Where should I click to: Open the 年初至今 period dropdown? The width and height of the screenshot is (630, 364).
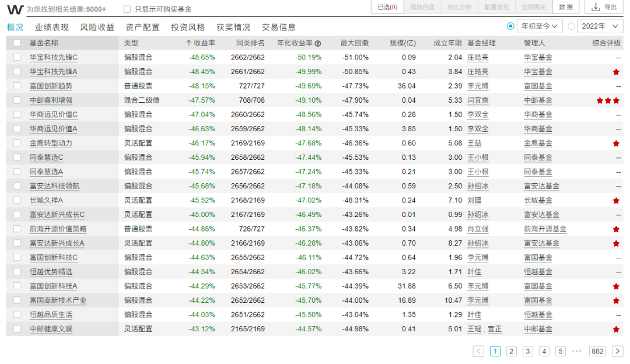(x=539, y=26)
